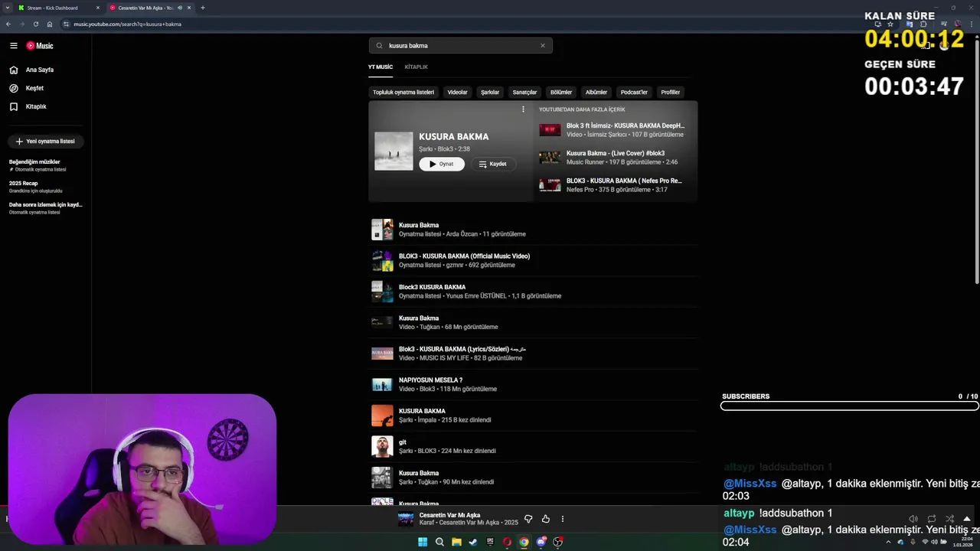Screen dimensions: 980x551
Task: Clear the search box with X
Action: point(543,45)
